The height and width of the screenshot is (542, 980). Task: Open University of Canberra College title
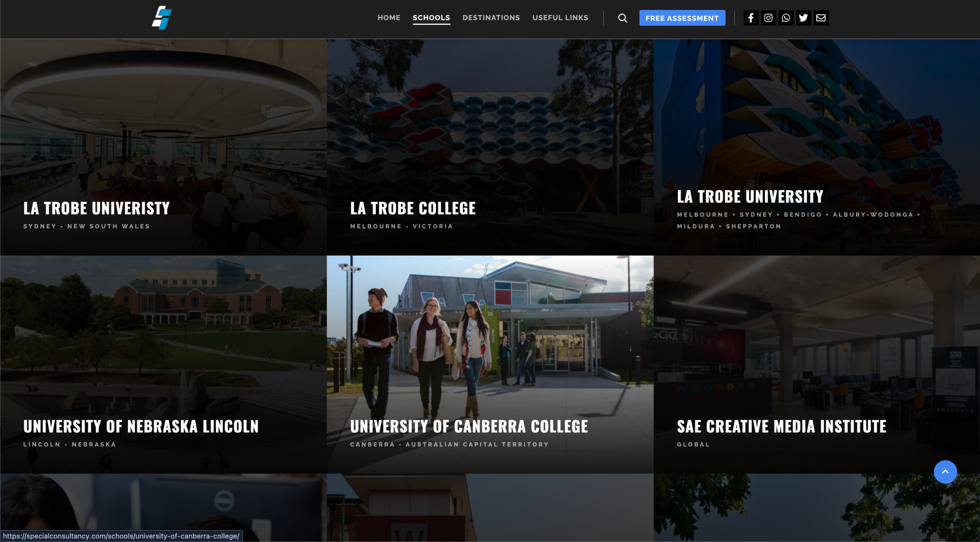(469, 426)
